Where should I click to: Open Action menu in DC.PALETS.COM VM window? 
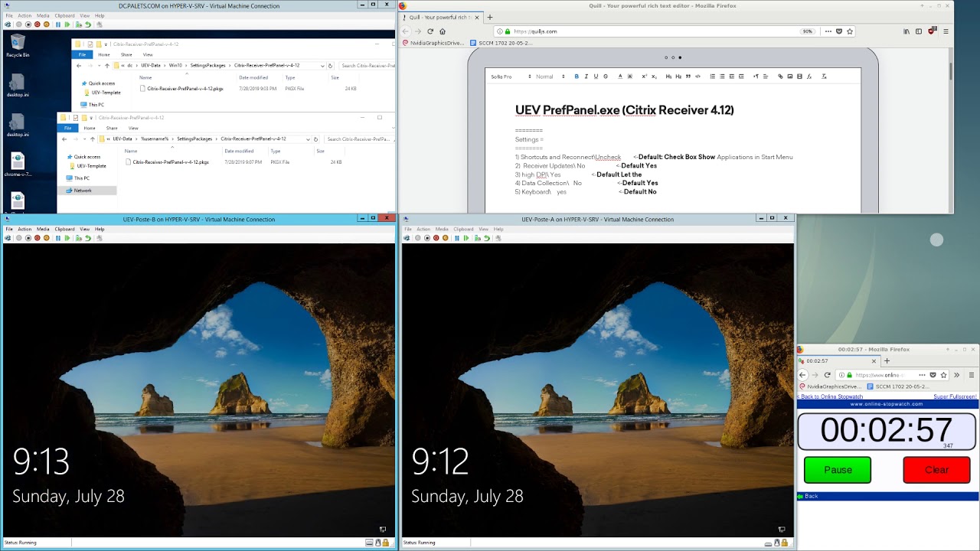(24, 15)
